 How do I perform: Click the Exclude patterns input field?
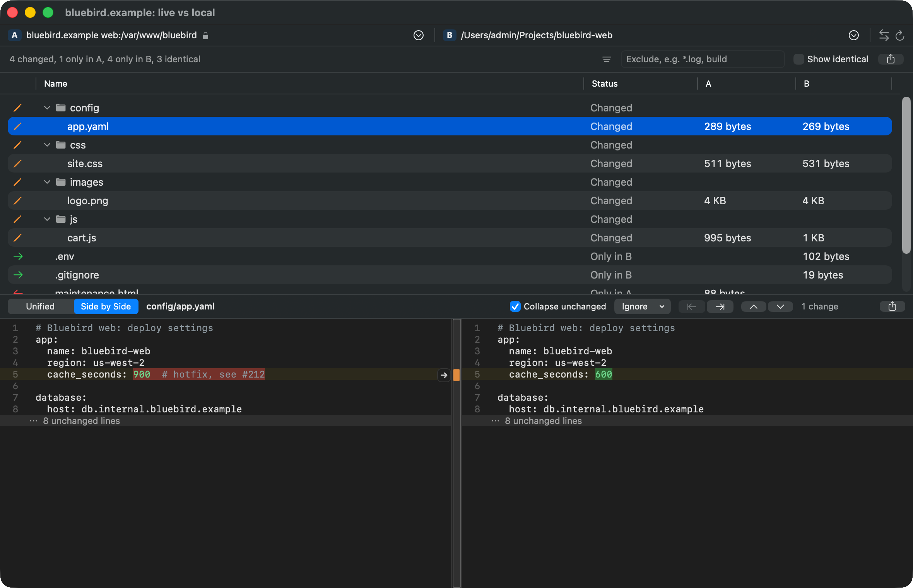point(703,59)
